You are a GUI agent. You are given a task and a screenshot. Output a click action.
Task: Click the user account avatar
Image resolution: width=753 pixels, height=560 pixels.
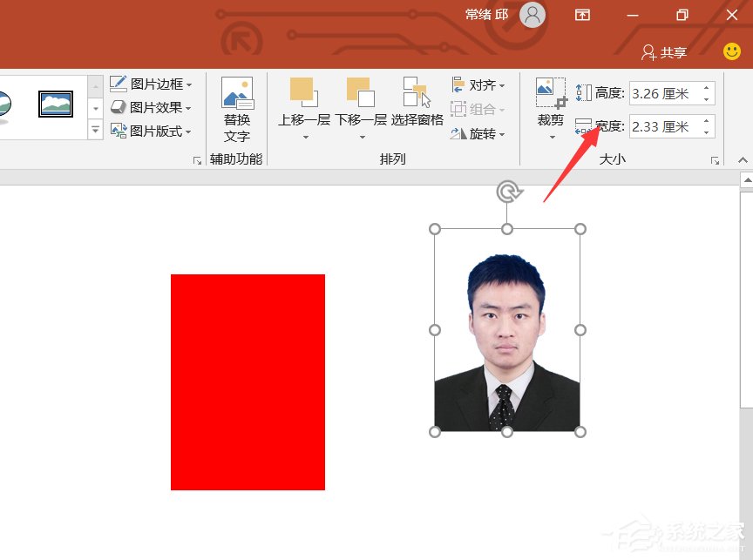click(533, 15)
